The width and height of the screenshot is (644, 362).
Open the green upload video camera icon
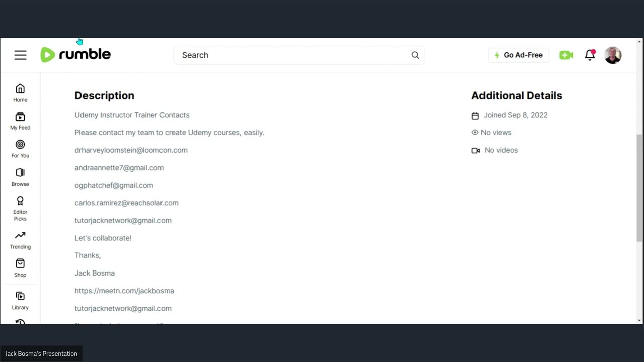[566, 55]
